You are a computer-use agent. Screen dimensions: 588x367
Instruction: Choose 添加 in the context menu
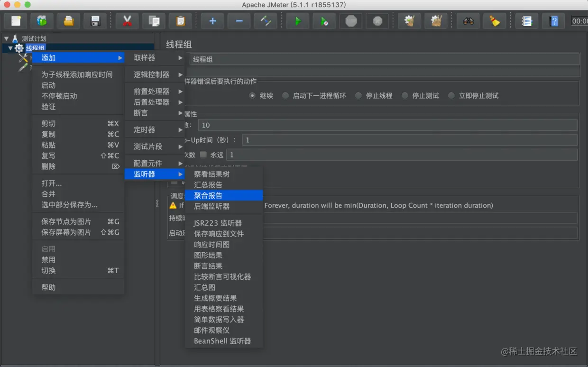(78, 57)
